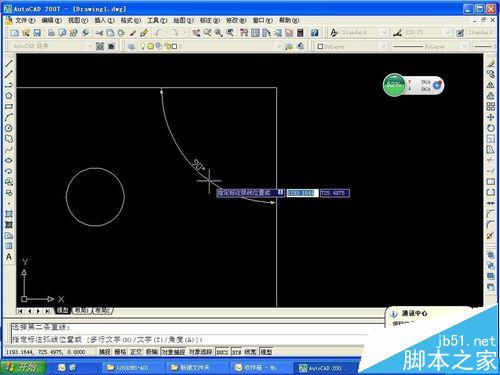The width and height of the screenshot is (500, 375).
Task: Click the Save icon in the Standard toolbar
Action: (37, 33)
